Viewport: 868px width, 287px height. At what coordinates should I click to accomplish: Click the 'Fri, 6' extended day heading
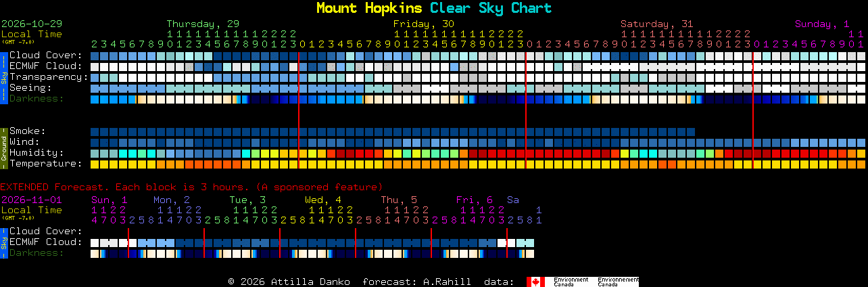[475, 200]
